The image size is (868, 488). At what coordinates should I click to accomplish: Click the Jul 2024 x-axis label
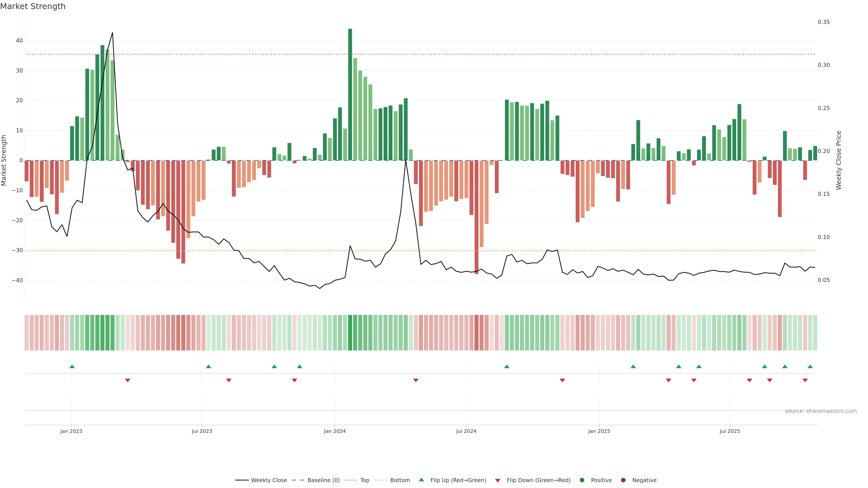(466, 431)
